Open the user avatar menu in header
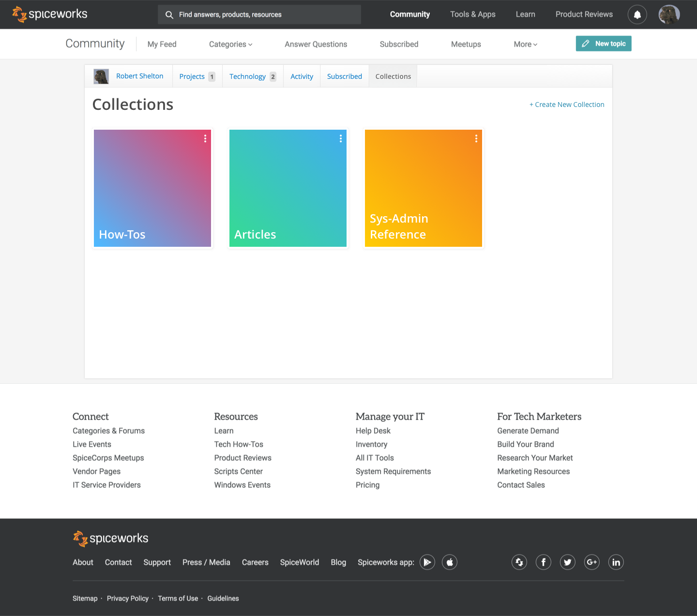The height and width of the screenshot is (616, 697). point(669,15)
